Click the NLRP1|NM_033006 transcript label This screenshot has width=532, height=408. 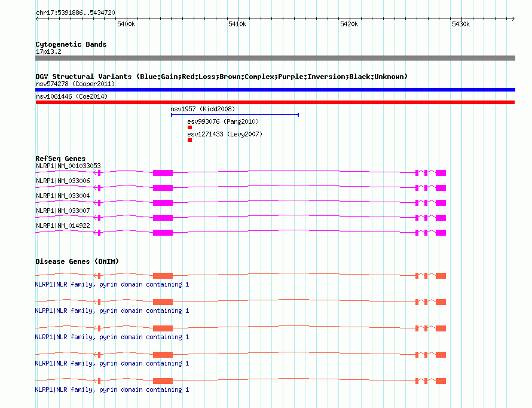[63, 181]
